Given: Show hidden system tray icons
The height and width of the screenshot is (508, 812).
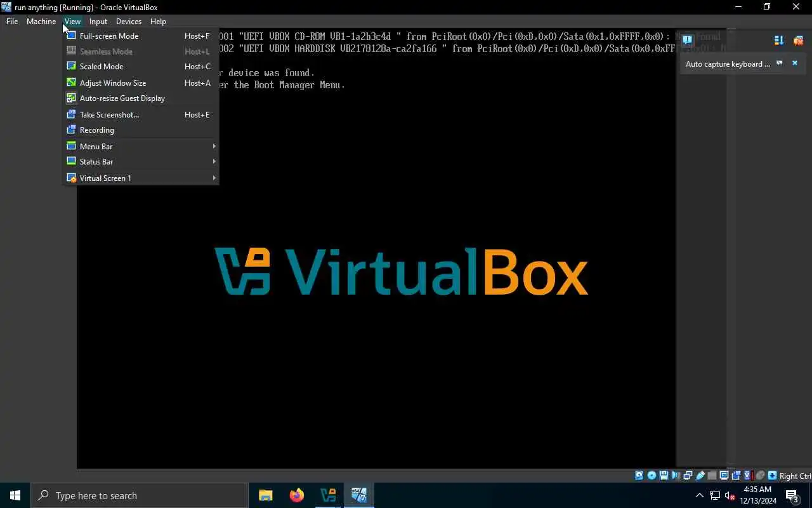Looking at the screenshot, I should tap(700, 495).
